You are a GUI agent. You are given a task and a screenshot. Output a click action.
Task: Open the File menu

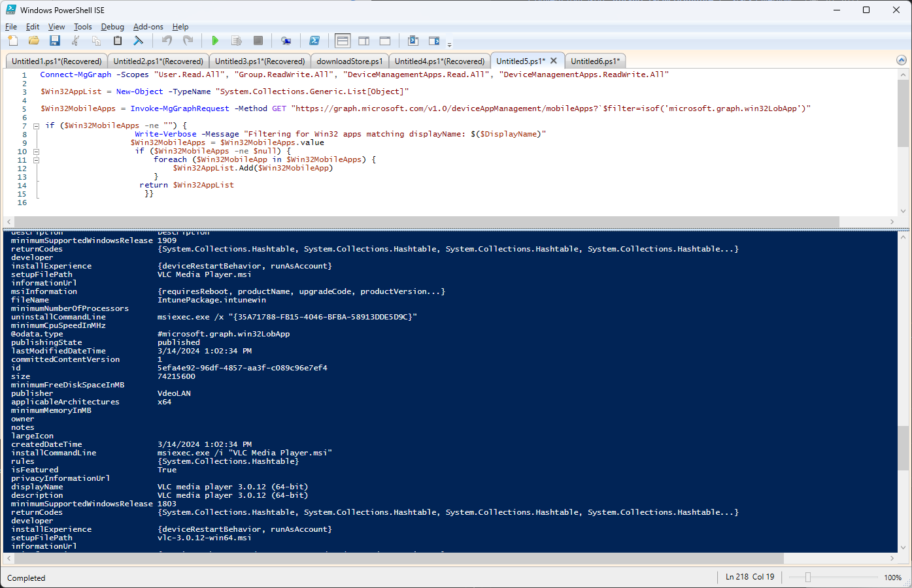point(11,27)
